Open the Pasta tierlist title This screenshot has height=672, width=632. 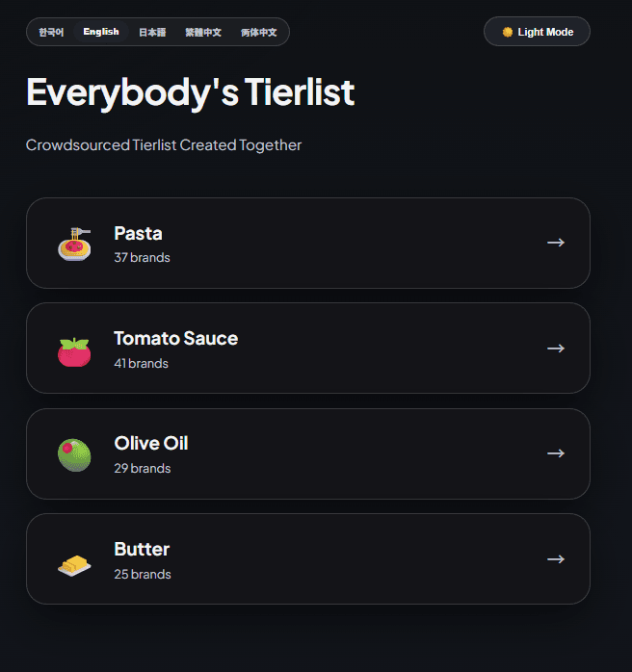(138, 233)
